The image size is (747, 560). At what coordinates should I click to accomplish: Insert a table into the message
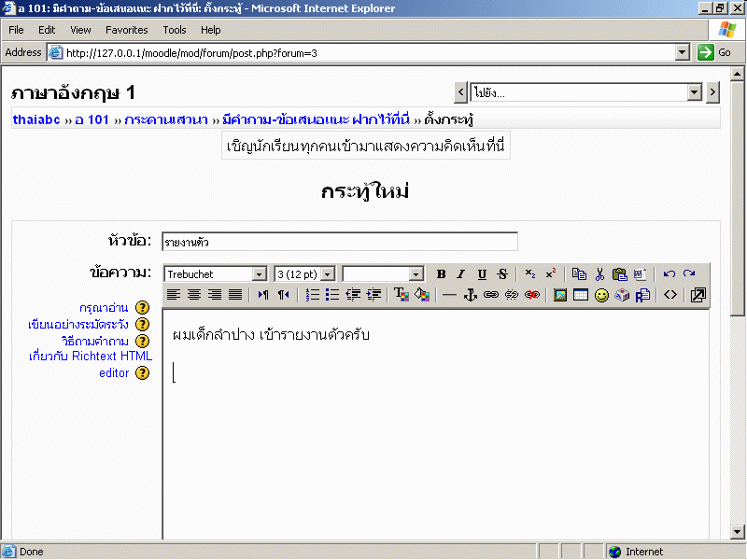(x=581, y=295)
